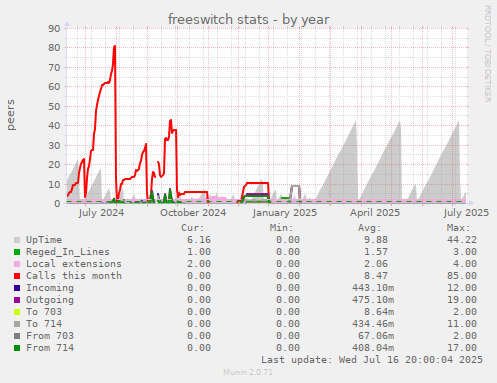
Task: Click the Outgoing purple legend swatch
Action: click(17, 300)
